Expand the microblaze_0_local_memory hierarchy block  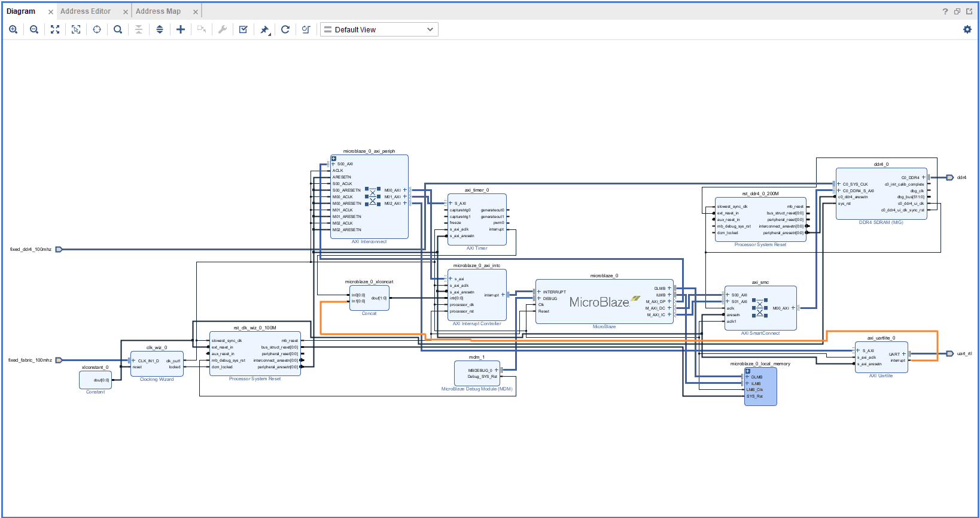click(x=748, y=371)
